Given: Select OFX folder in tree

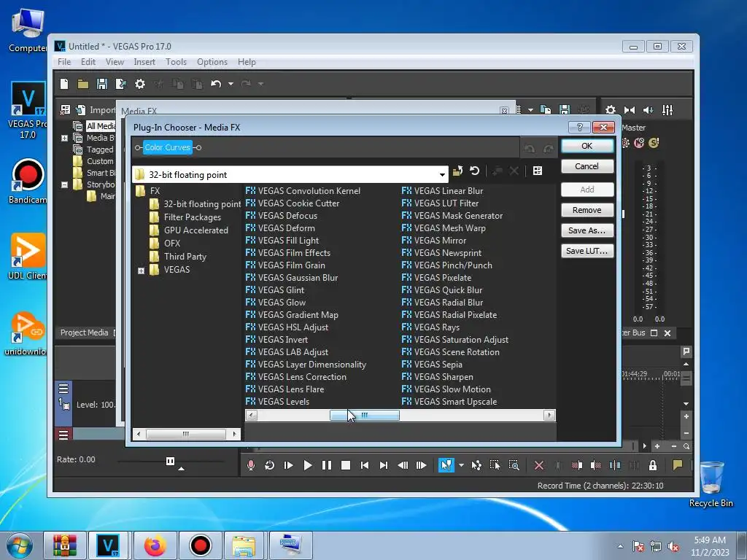Looking at the screenshot, I should coord(172,244).
